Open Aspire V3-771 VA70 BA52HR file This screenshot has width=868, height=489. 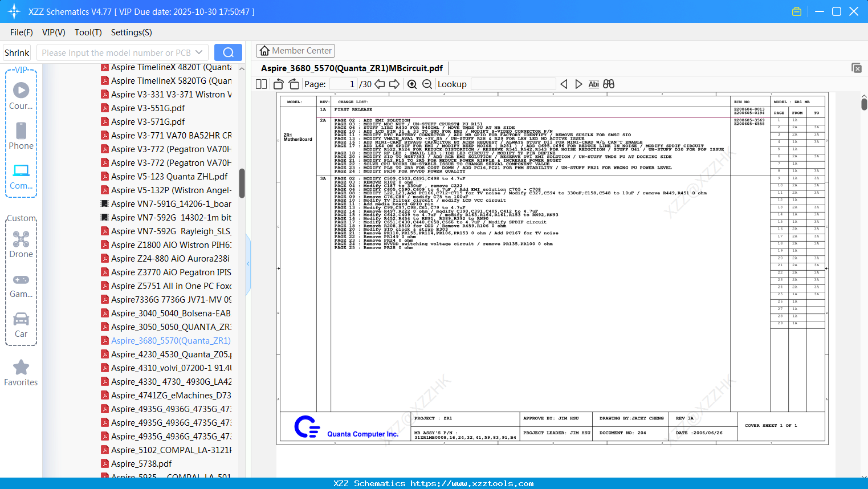coord(166,136)
